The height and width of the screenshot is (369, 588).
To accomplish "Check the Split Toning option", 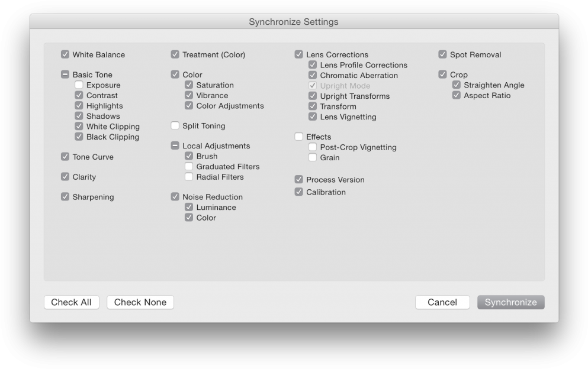I will coord(175,126).
